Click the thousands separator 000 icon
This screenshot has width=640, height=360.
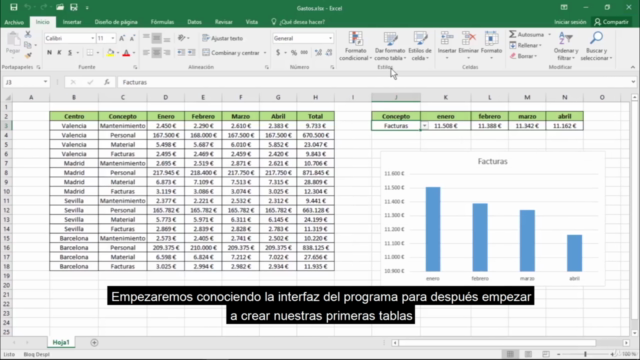(304, 53)
